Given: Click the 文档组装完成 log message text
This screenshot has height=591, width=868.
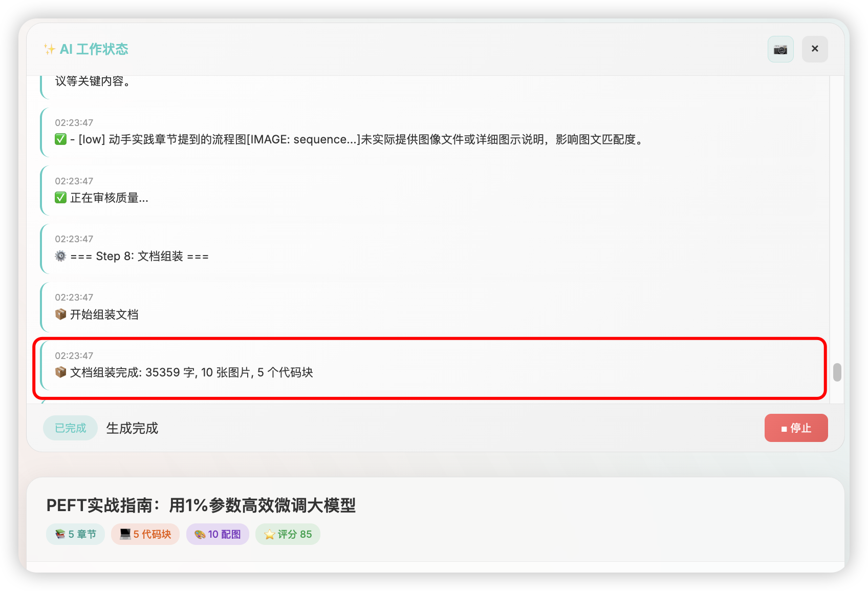Looking at the screenshot, I should click(x=191, y=372).
